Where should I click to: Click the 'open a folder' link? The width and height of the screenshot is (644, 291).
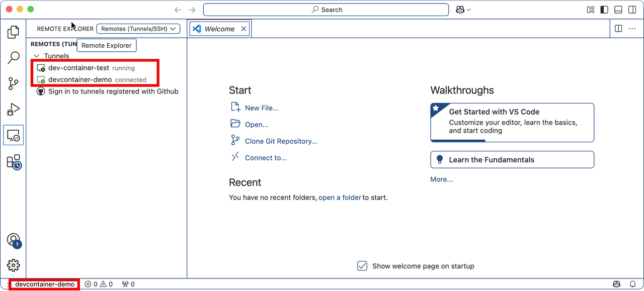click(x=340, y=198)
